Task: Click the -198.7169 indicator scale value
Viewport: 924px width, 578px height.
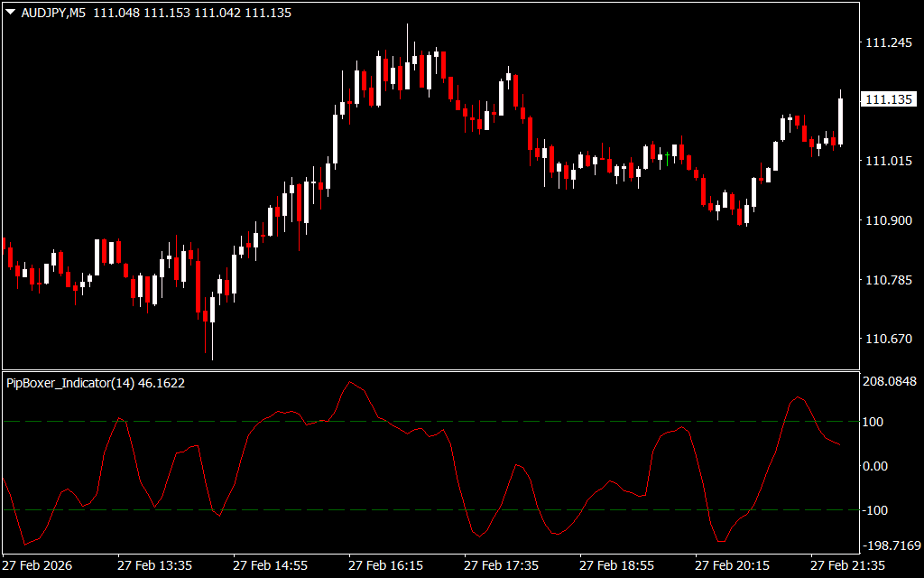Action: coord(890,546)
